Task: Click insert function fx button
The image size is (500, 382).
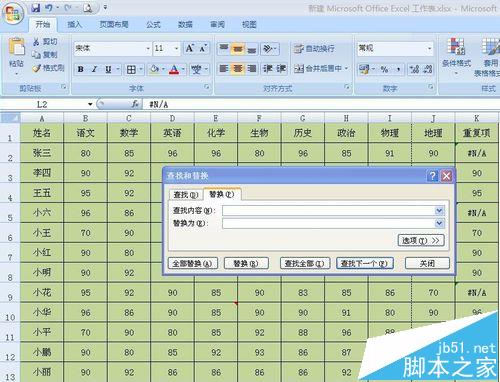Action: (x=134, y=104)
